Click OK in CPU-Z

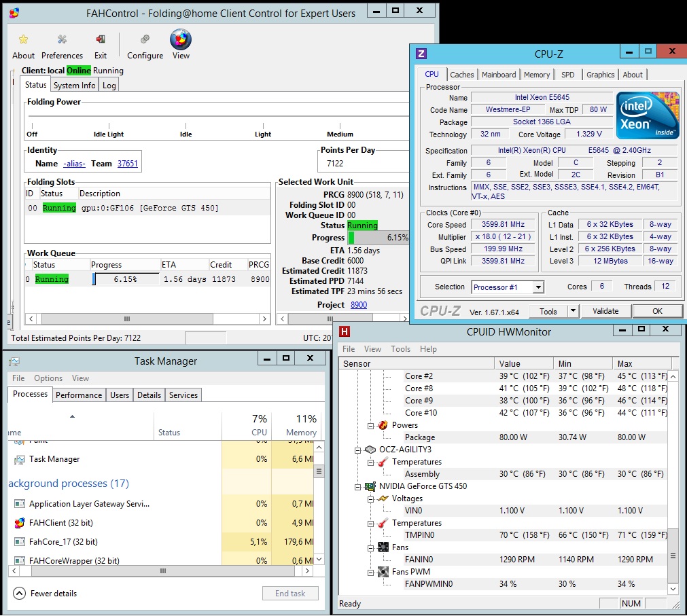coord(657,311)
